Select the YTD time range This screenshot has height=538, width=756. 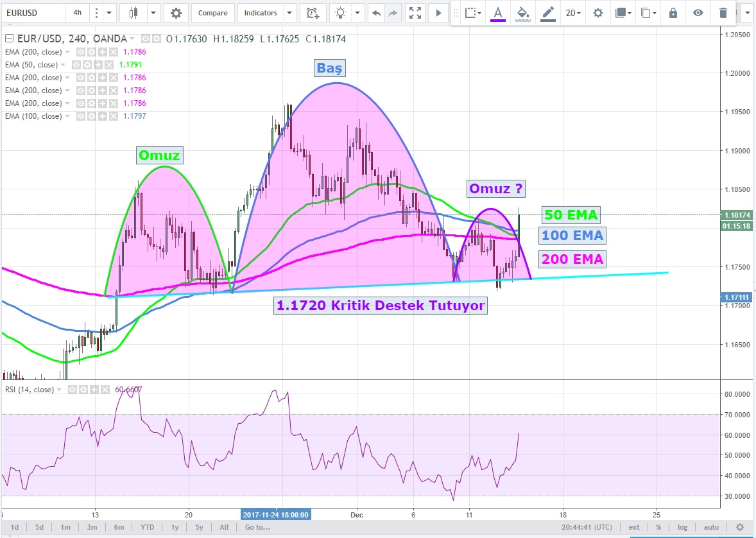[x=148, y=527]
